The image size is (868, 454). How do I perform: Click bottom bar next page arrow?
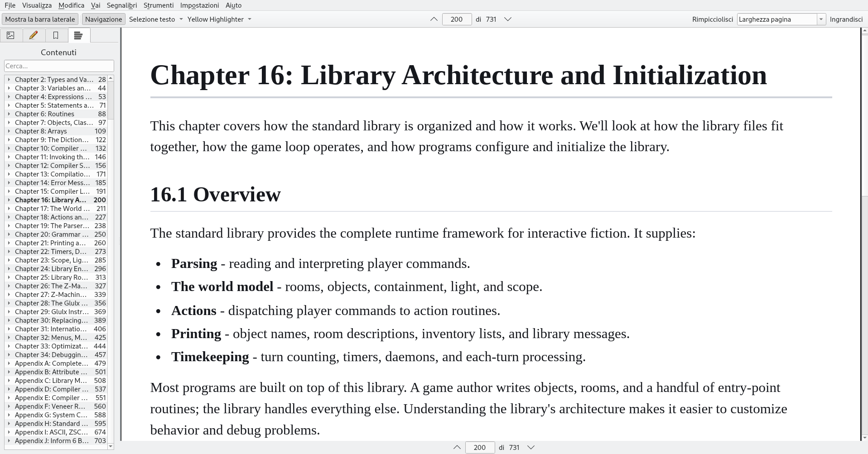tap(531, 448)
